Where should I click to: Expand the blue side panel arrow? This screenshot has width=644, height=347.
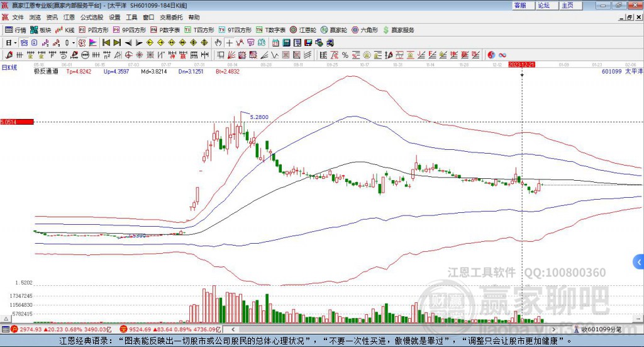click(639, 262)
